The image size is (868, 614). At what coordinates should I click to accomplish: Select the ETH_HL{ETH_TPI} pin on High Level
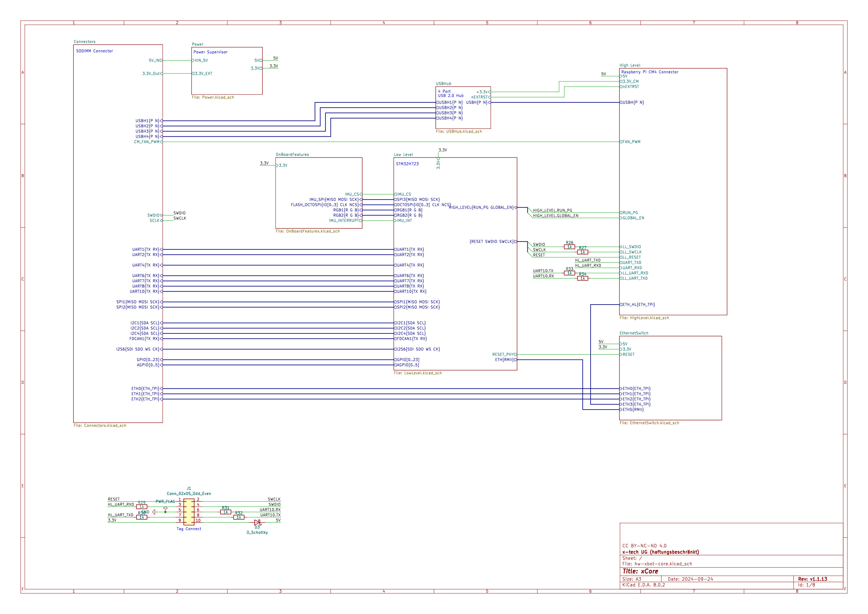click(637, 305)
